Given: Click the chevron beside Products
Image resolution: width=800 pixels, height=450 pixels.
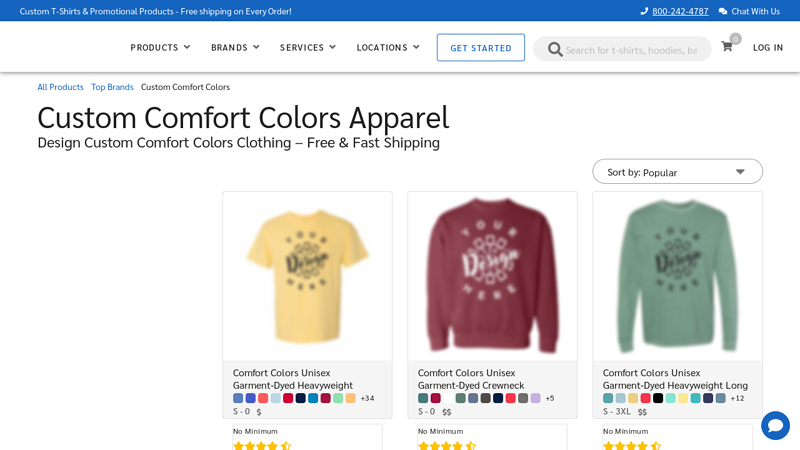Looking at the screenshot, I should (187, 47).
